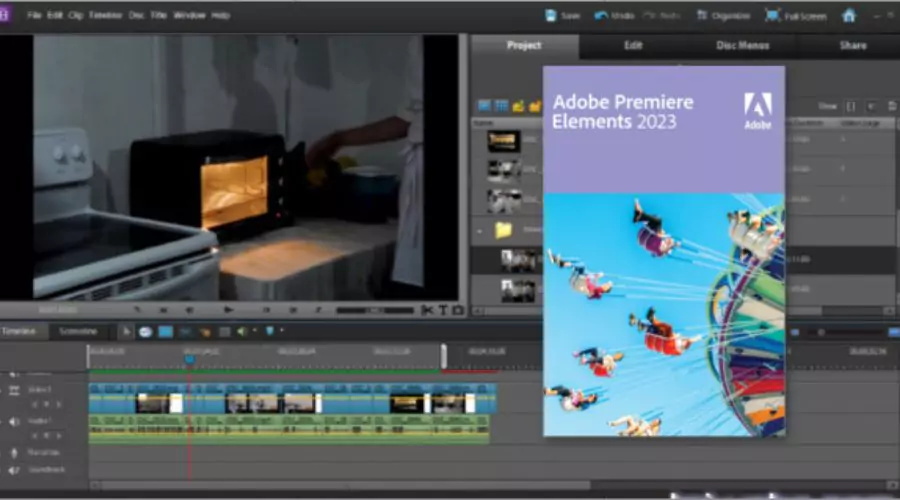Toggle the Audio 1 speaker icon
Viewport: 900px width, 500px height.
pos(14,422)
